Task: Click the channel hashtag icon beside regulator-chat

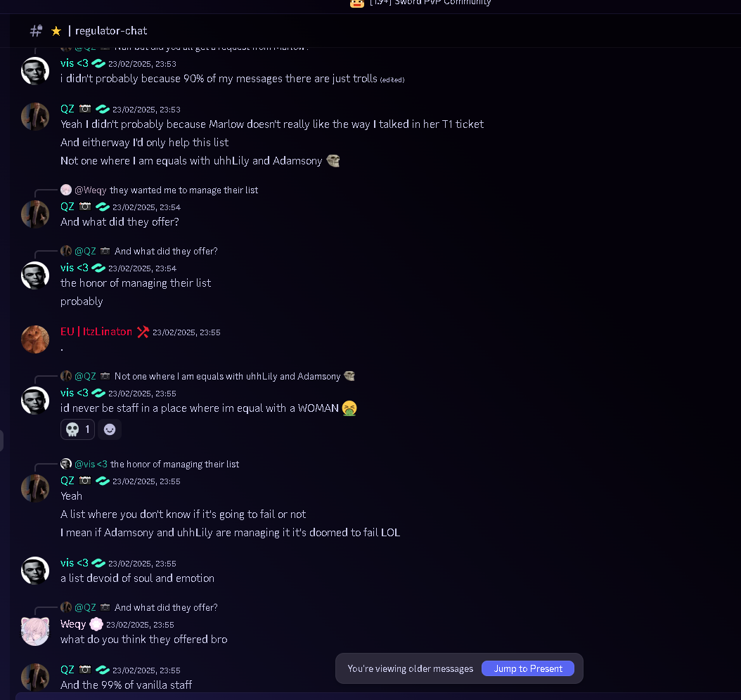Action: 36,31
